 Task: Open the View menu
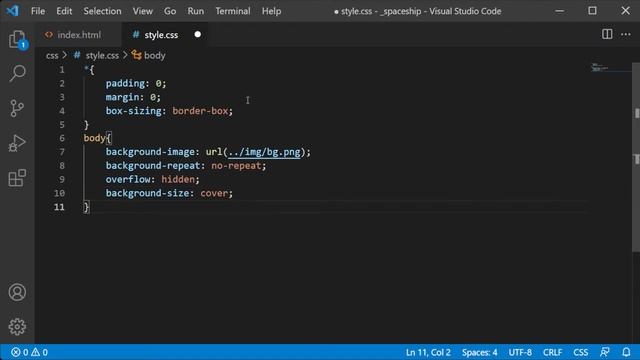(142, 11)
